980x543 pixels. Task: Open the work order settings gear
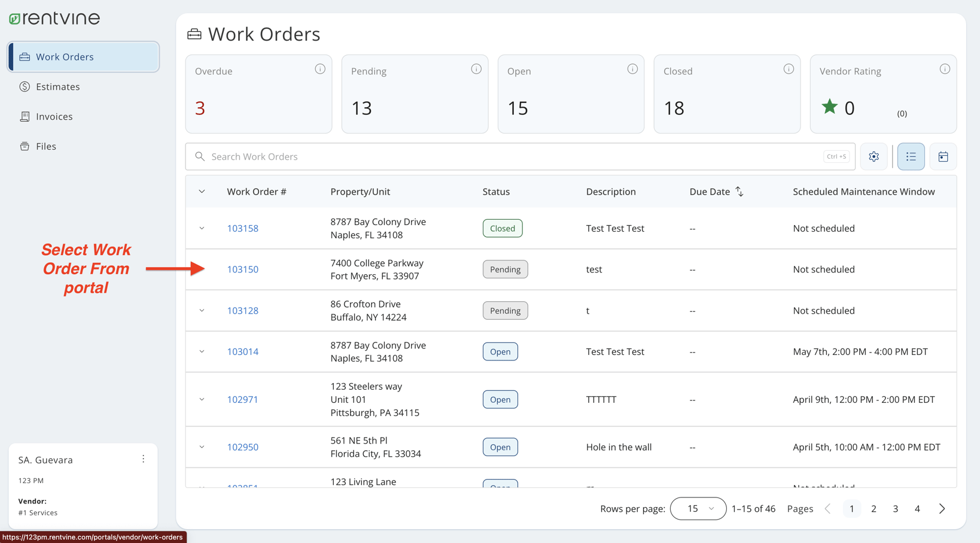(874, 156)
